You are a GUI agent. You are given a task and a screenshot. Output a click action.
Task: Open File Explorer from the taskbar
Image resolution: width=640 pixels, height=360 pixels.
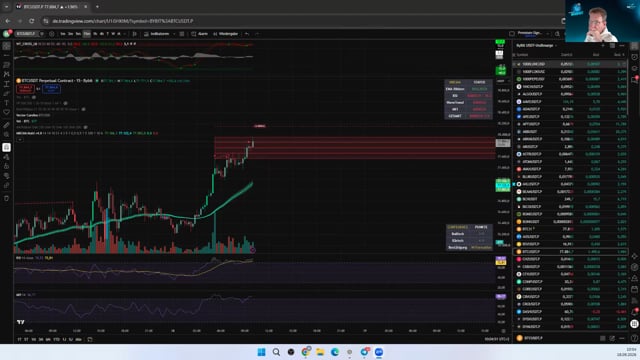(320, 352)
